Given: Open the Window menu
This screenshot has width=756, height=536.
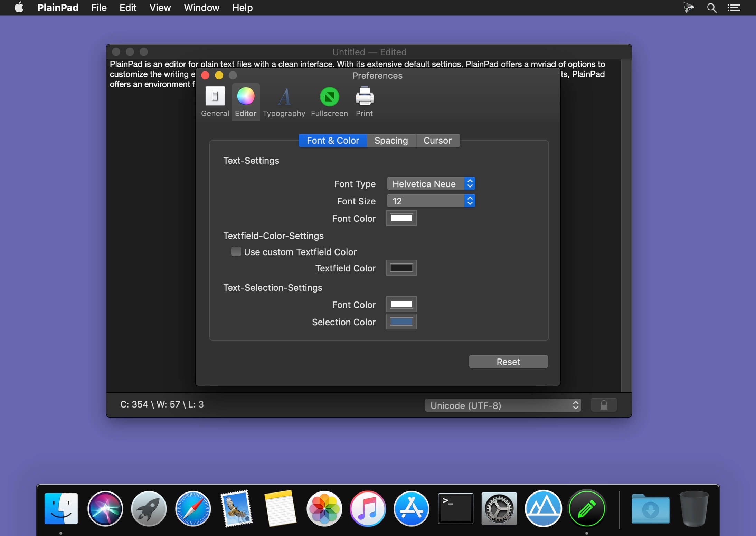Looking at the screenshot, I should 201,8.
